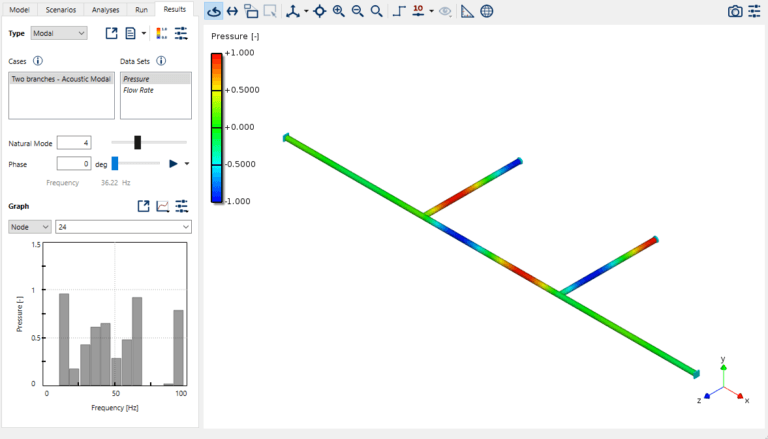The width and height of the screenshot is (768, 439).
Task: Click the Graph export icon
Action: coord(144,206)
